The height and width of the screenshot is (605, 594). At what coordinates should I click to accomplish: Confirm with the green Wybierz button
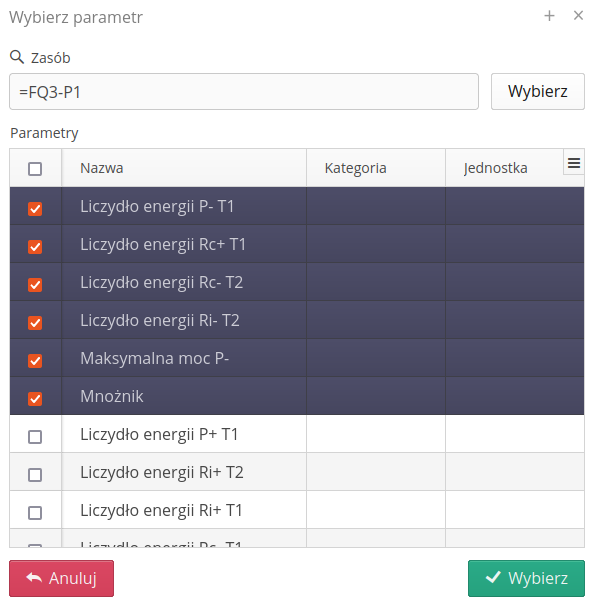[526, 578]
